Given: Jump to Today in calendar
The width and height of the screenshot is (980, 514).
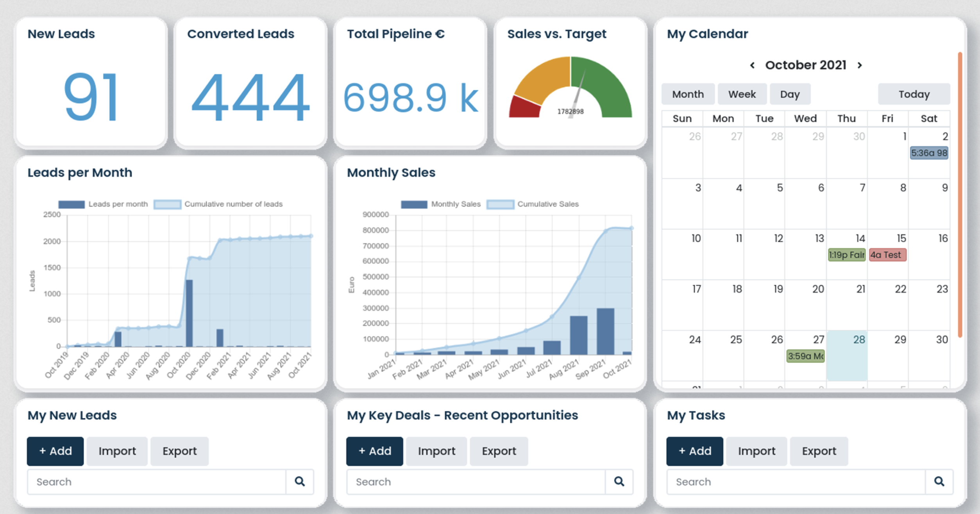Looking at the screenshot, I should tap(914, 94).
